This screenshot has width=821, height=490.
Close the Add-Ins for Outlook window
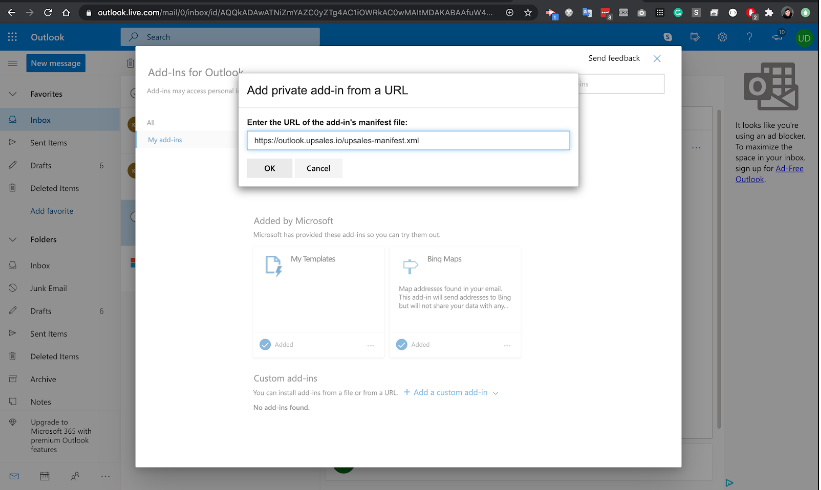[x=657, y=59]
